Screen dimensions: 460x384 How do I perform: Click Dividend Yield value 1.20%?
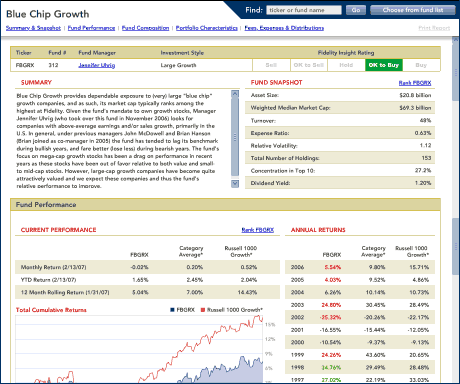click(423, 183)
